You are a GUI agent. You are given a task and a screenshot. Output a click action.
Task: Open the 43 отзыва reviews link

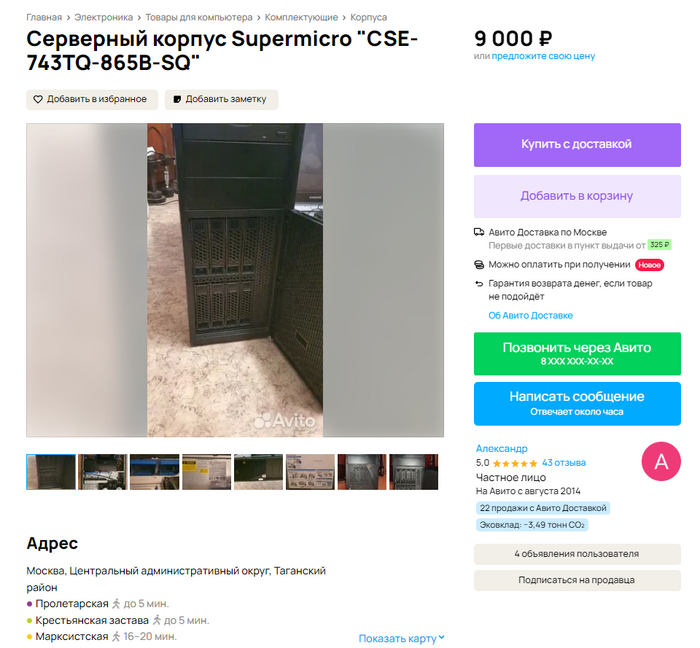click(564, 463)
